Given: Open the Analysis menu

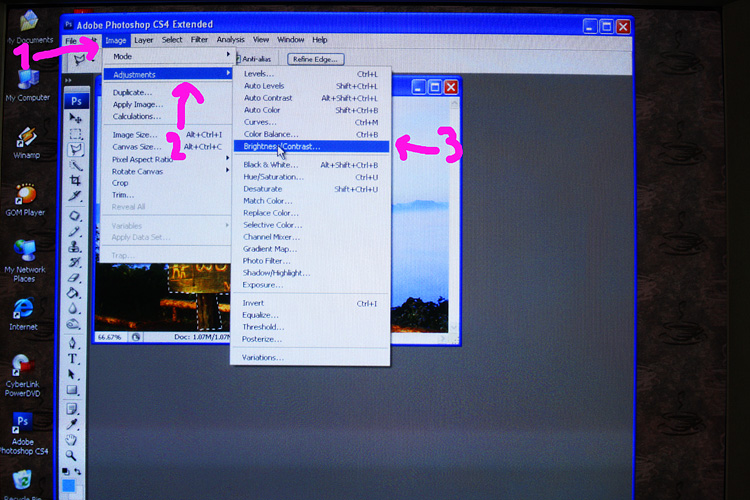Looking at the screenshot, I should click(x=231, y=40).
